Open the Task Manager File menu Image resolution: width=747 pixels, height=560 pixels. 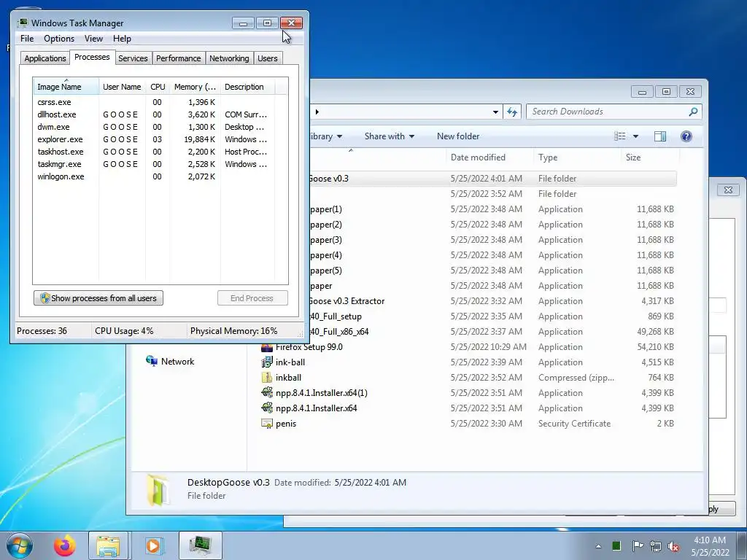27,39
